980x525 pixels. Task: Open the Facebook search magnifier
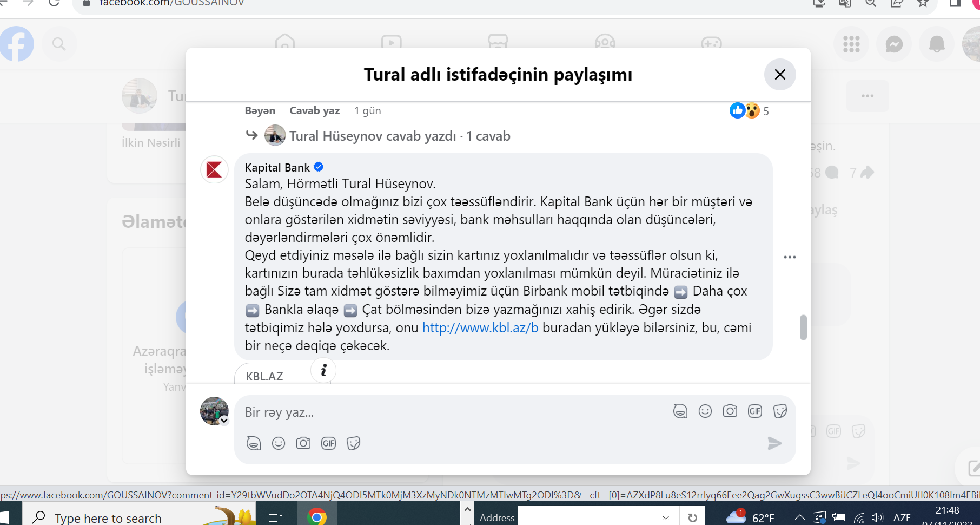pyautogui.click(x=59, y=44)
